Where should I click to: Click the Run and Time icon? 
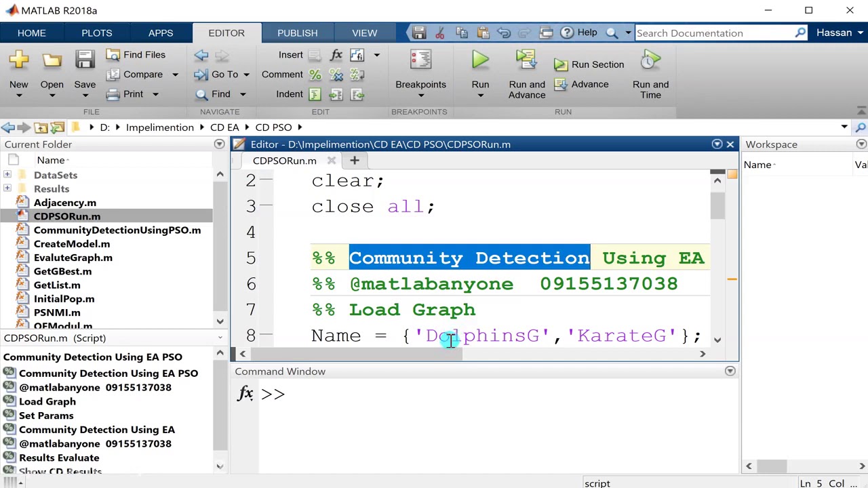tap(650, 61)
